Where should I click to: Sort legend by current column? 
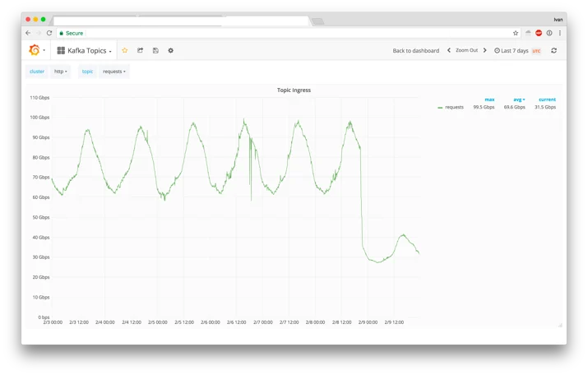pos(547,100)
